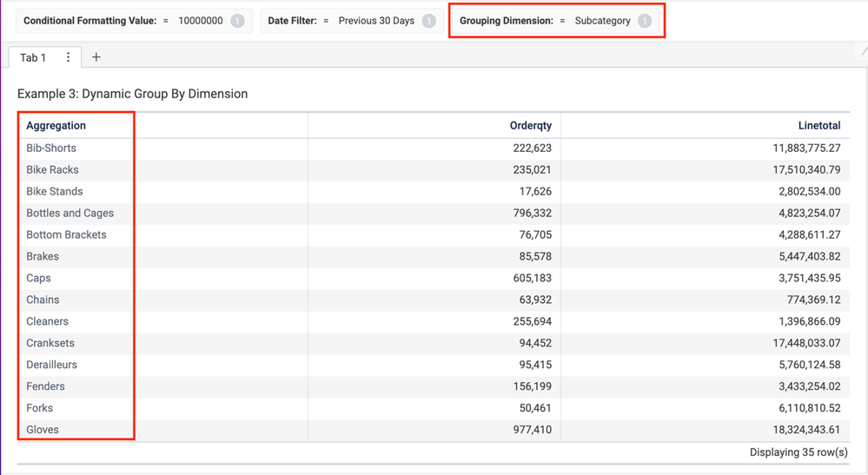Click count badge on Conditional Formatting Value filter
This screenshot has width=868, height=475.
[237, 21]
